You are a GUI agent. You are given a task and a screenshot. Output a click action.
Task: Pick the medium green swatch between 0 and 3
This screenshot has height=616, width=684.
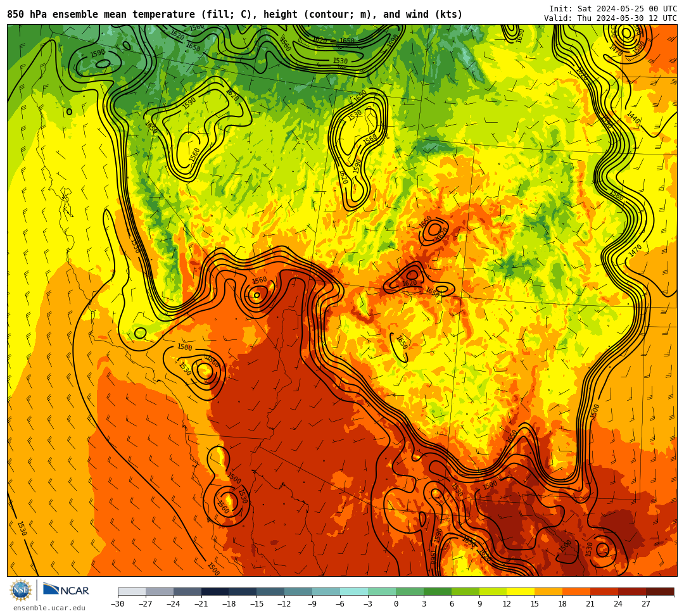pyautogui.click(x=410, y=591)
